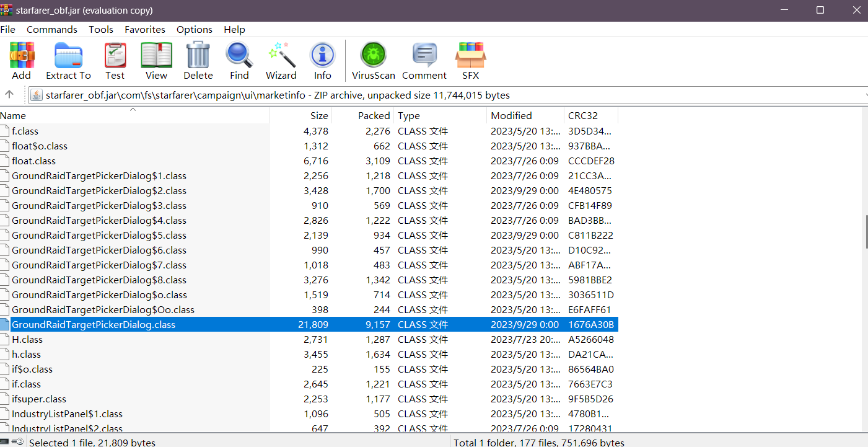Open the Favorites menu
Viewport: 868px width, 447px height.
145,29
